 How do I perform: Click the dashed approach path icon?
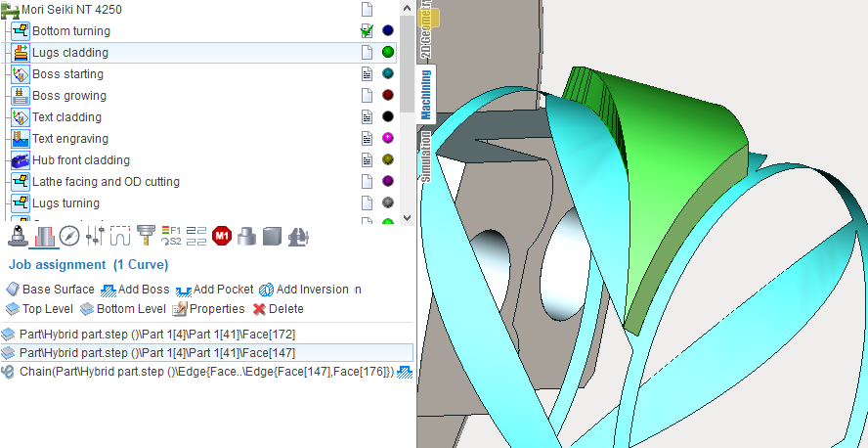click(x=120, y=236)
